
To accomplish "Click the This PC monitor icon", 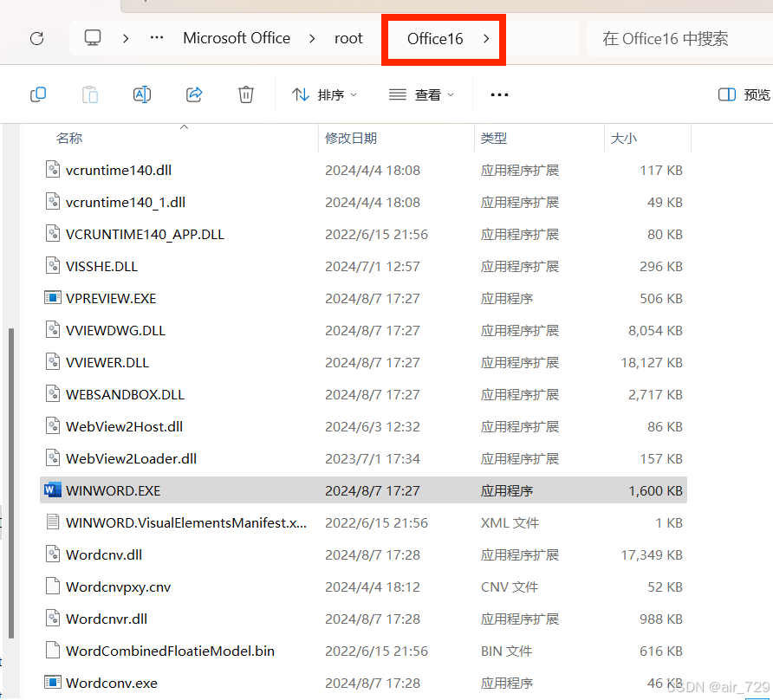I will [93, 38].
